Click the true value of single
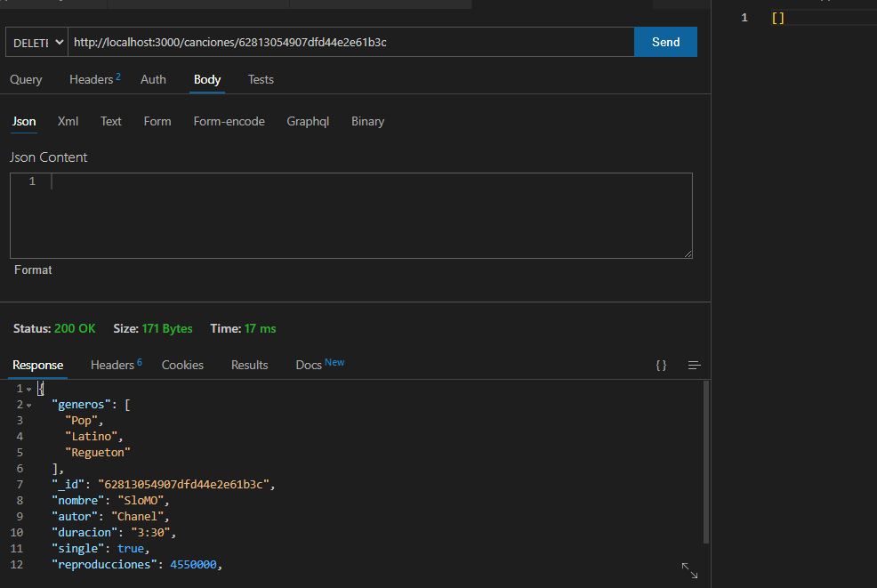 tap(131, 548)
